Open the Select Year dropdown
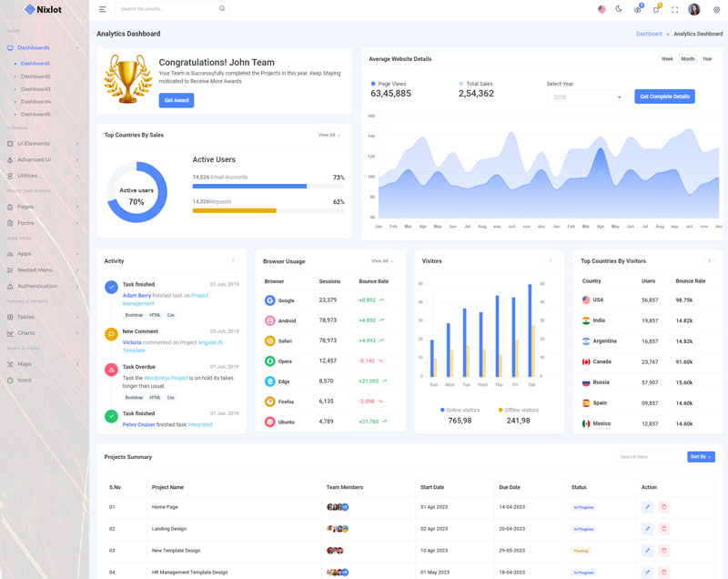 coord(585,96)
